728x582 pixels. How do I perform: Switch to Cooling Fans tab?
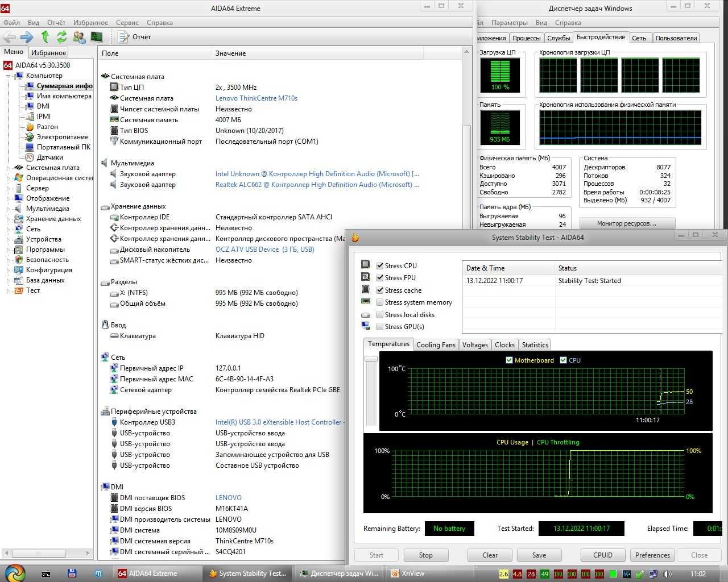pos(436,345)
